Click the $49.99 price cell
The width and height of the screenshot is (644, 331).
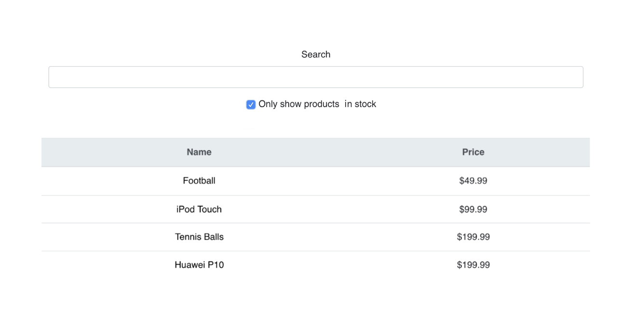click(x=473, y=181)
